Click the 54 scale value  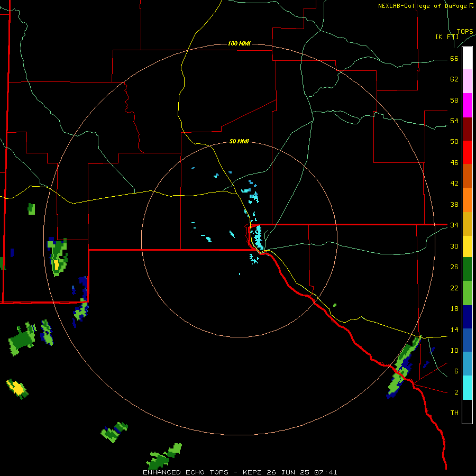click(x=454, y=121)
